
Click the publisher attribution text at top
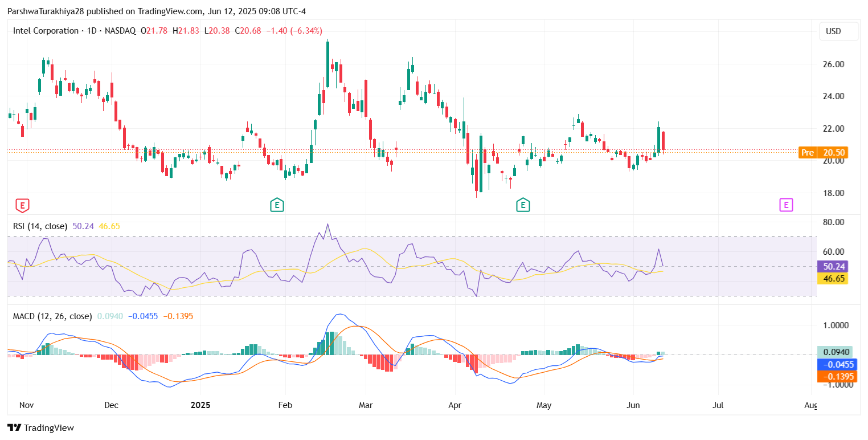(x=157, y=11)
